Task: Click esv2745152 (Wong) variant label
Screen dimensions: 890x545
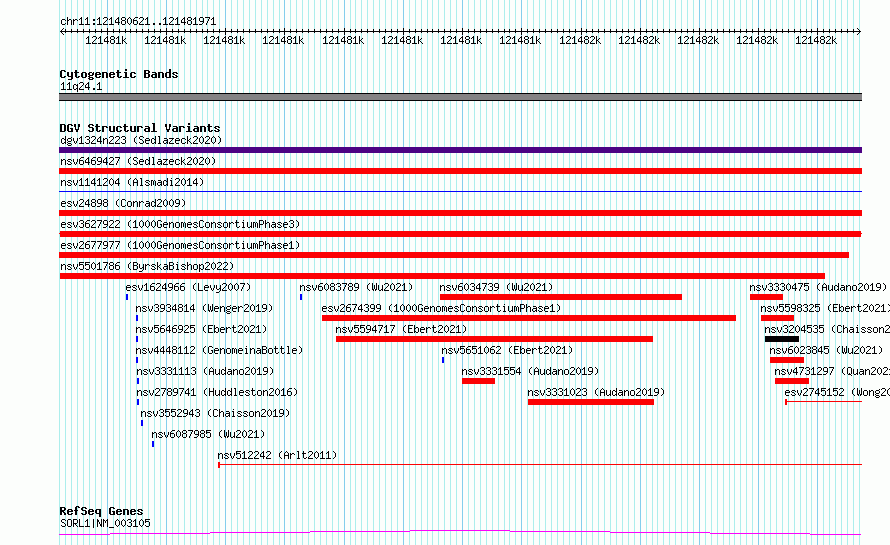Action: pyautogui.click(x=837, y=392)
